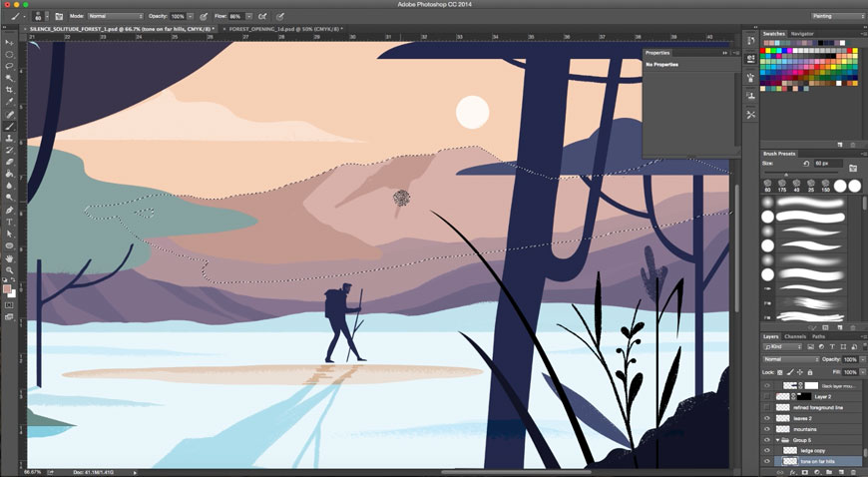This screenshot has height=477, width=868.
Task: Select the Zoom tool
Action: point(9,270)
